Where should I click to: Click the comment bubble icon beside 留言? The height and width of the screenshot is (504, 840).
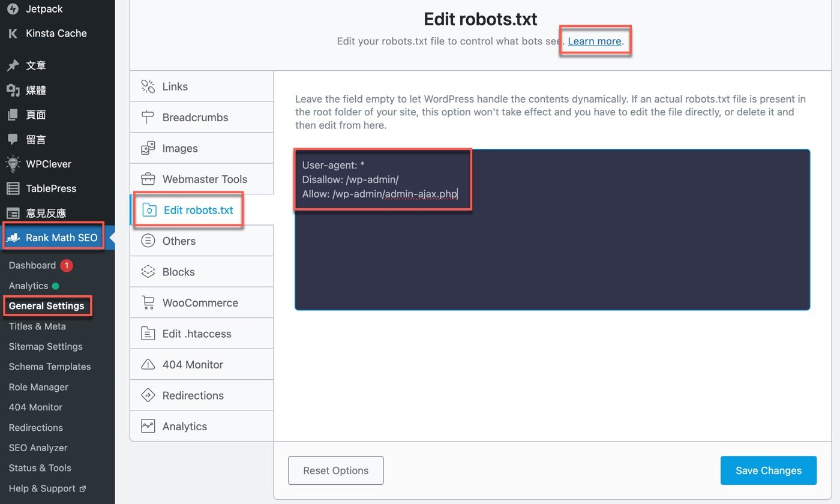13,139
